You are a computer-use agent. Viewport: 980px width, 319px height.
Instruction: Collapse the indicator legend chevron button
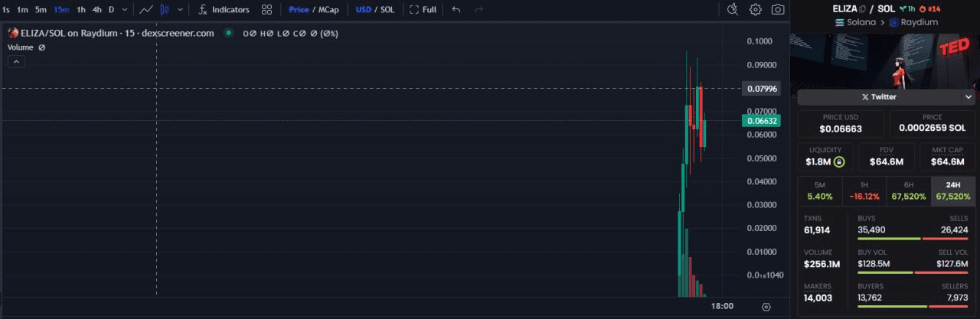(16, 62)
